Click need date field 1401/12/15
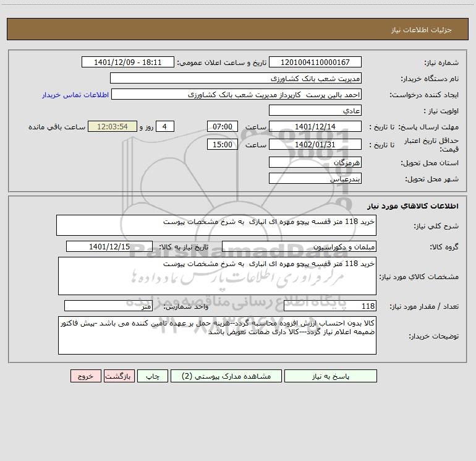The image size is (476, 461). (x=109, y=246)
